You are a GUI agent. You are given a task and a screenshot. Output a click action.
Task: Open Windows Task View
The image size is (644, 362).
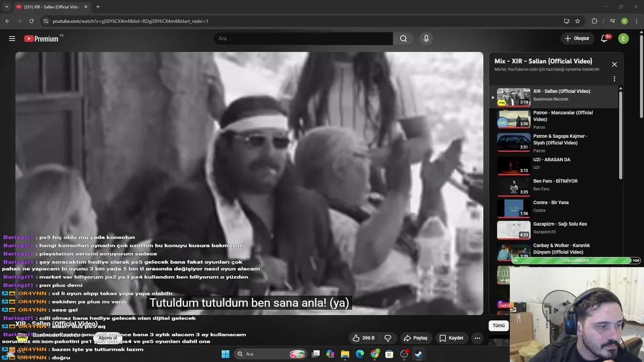tap(315, 354)
